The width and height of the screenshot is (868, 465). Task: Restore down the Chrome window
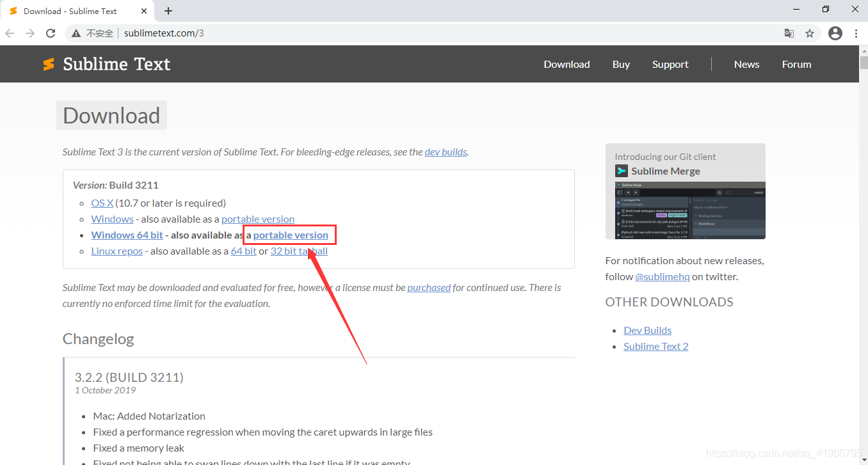tap(826, 9)
